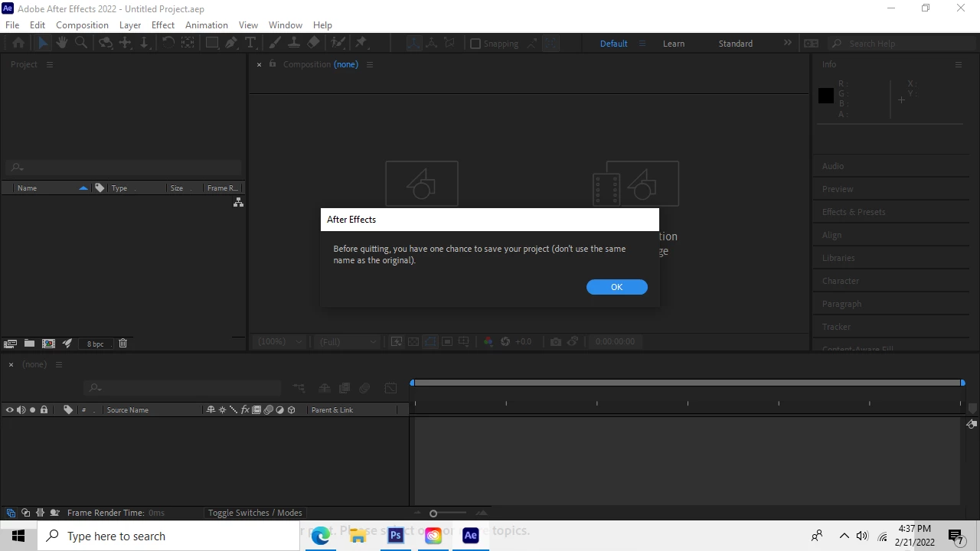Viewport: 980px width, 551px height.
Task: Click the preview time 0:00:00:00
Action: point(615,341)
